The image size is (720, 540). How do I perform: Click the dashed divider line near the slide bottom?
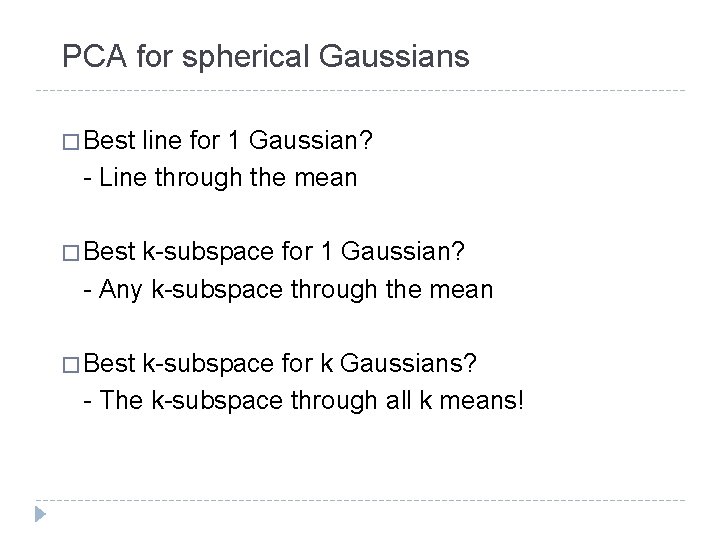pyautogui.click(x=360, y=500)
